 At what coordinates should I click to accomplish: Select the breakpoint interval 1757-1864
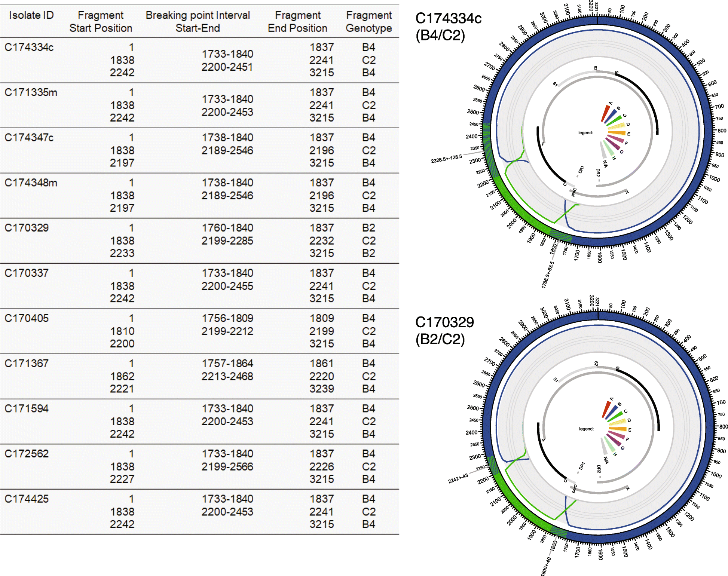(227, 363)
